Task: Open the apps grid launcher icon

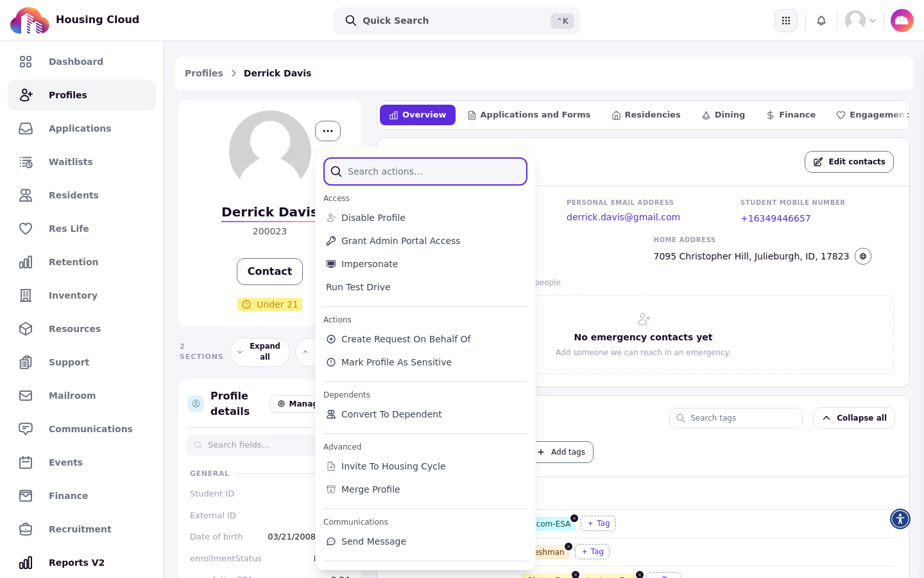Action: pos(786,21)
